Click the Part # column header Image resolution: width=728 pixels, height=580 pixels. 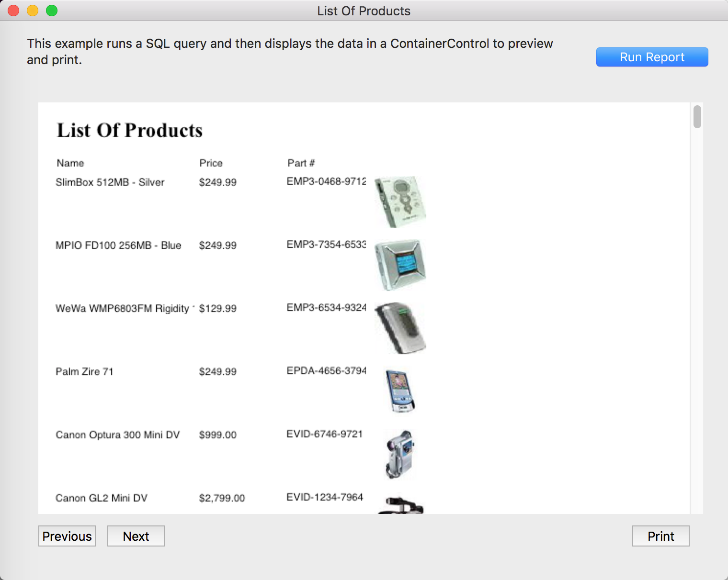(301, 163)
